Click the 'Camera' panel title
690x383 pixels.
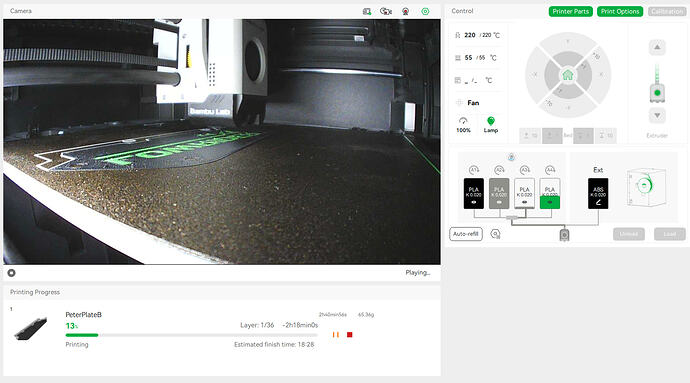click(21, 11)
